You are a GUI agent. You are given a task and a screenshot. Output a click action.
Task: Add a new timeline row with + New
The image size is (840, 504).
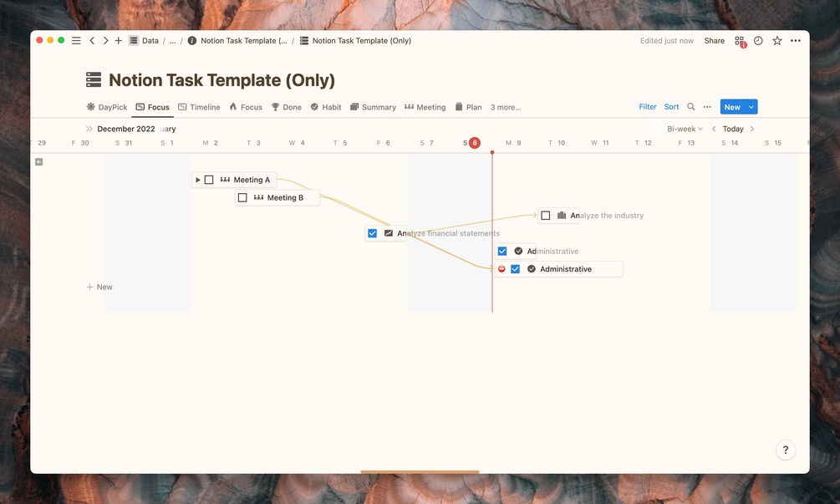coord(99,287)
